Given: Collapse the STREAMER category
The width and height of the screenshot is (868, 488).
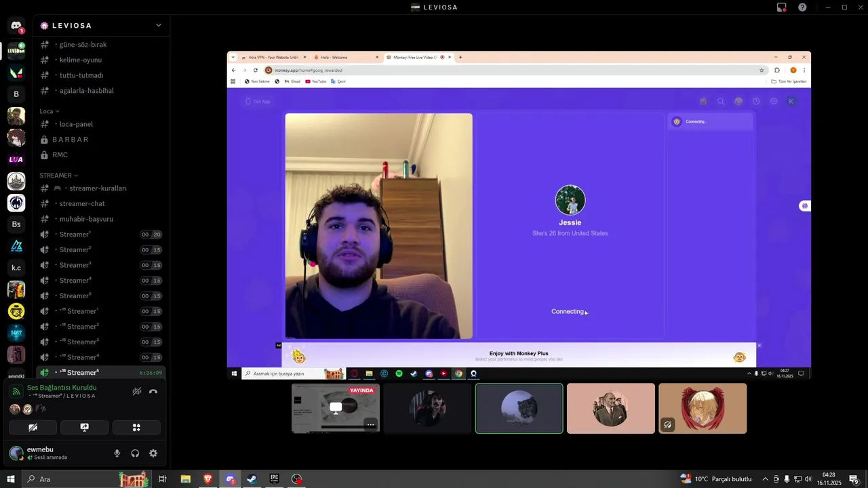Looking at the screenshot, I should click(58, 175).
